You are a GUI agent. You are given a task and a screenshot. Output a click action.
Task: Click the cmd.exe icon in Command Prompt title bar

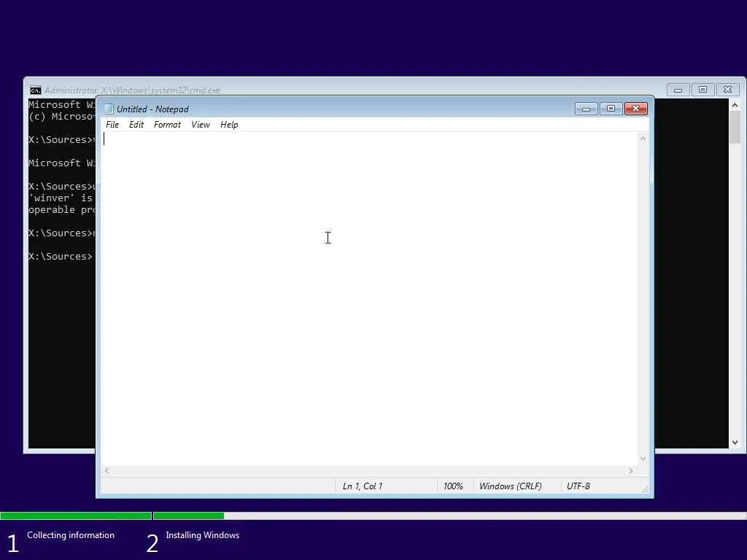click(36, 90)
